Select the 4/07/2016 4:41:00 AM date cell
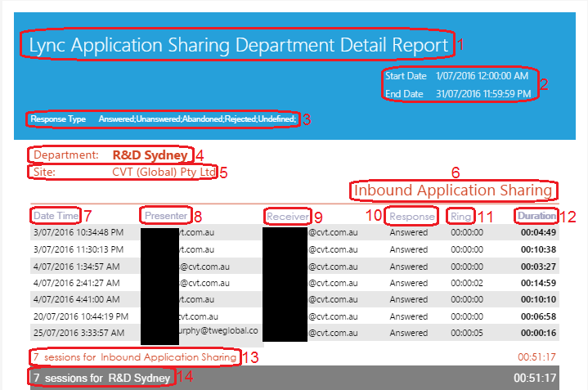This screenshot has width=588, height=390. pyautogui.click(x=77, y=299)
